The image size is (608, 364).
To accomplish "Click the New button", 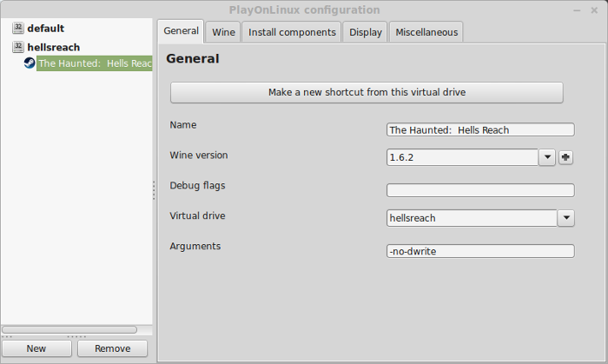I will pyautogui.click(x=36, y=348).
